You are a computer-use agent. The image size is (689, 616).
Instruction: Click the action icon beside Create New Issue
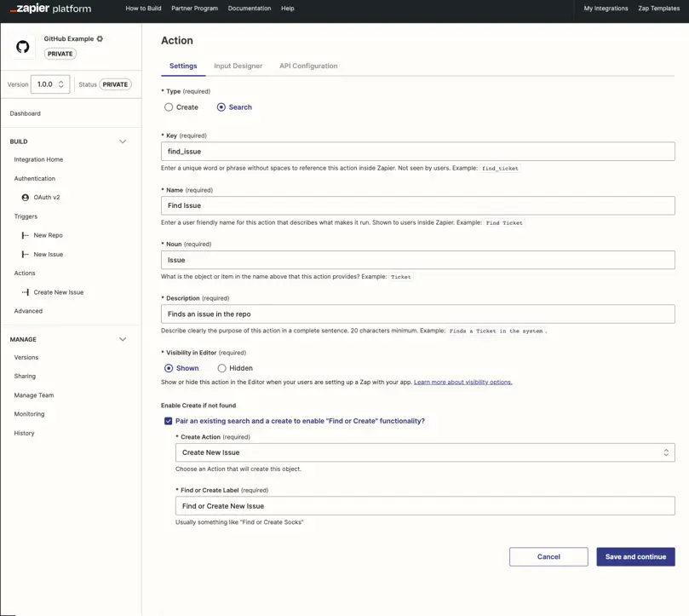point(26,292)
